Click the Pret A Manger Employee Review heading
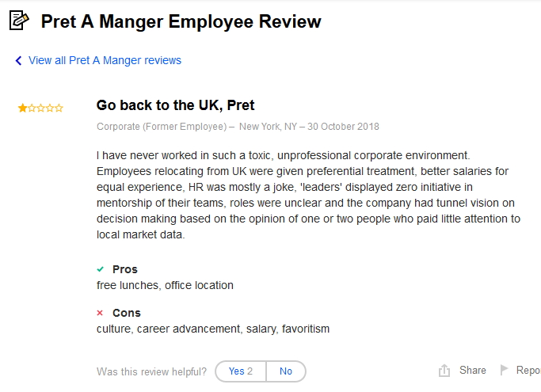The image size is (541, 392). coord(181,21)
